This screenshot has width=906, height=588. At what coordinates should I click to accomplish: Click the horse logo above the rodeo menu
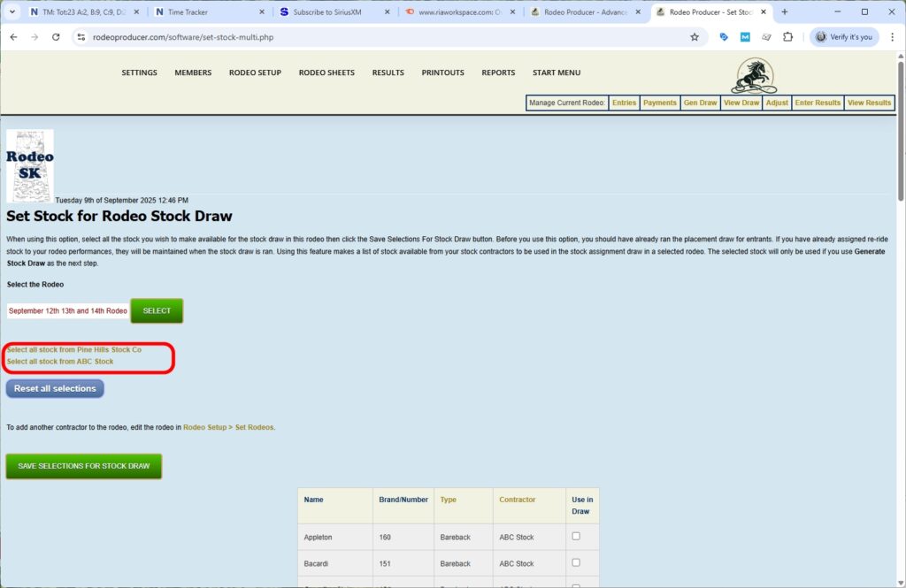(755, 75)
